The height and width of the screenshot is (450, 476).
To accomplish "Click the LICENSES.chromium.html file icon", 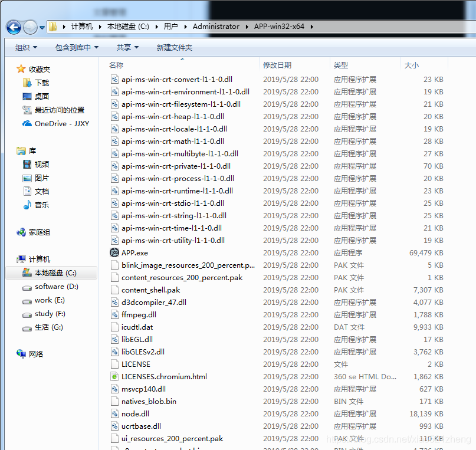I will point(114,376).
